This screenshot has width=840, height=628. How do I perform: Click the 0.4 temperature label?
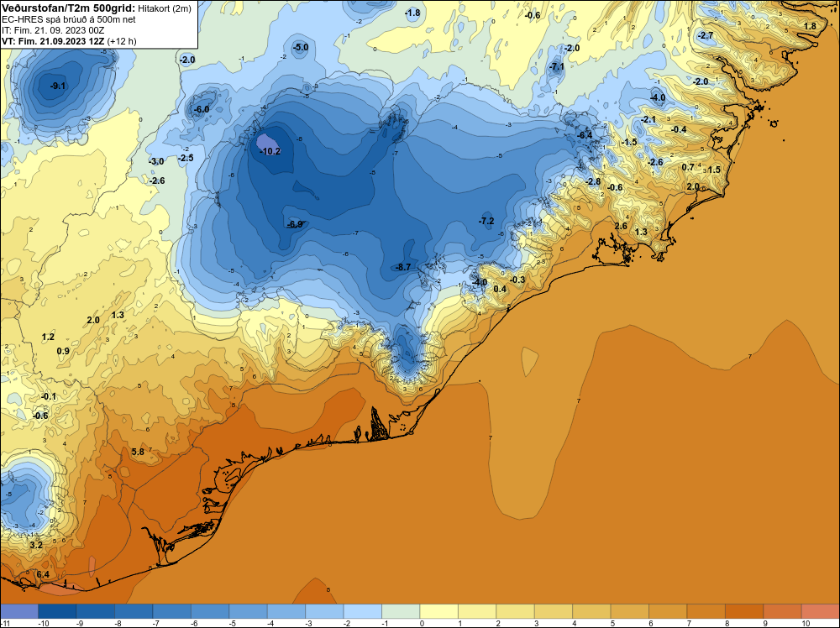(499, 289)
